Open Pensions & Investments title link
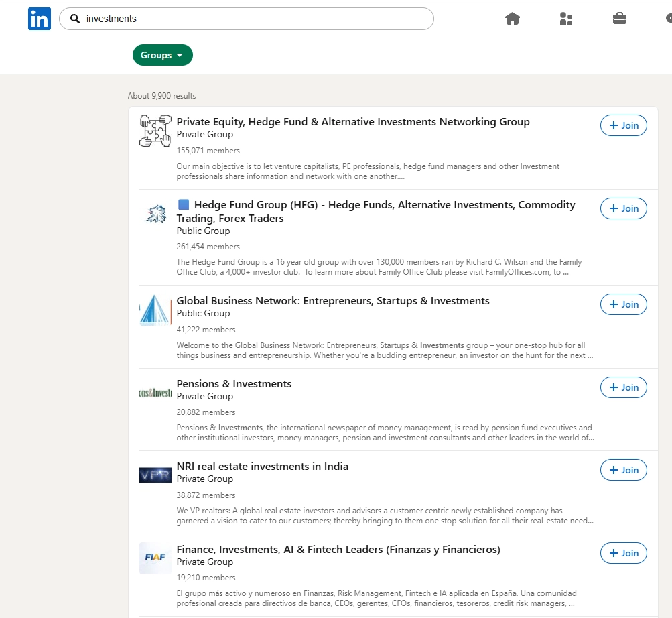The width and height of the screenshot is (672, 618). [234, 384]
